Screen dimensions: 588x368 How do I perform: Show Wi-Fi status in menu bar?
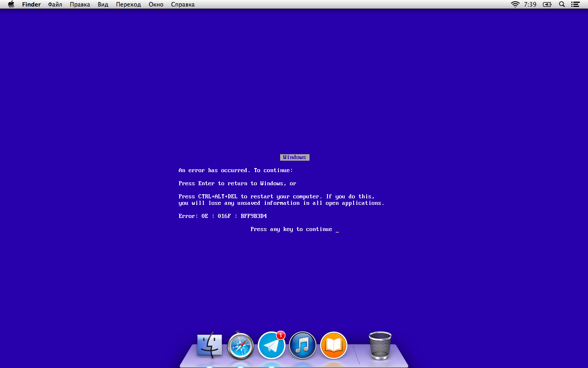[x=515, y=4]
